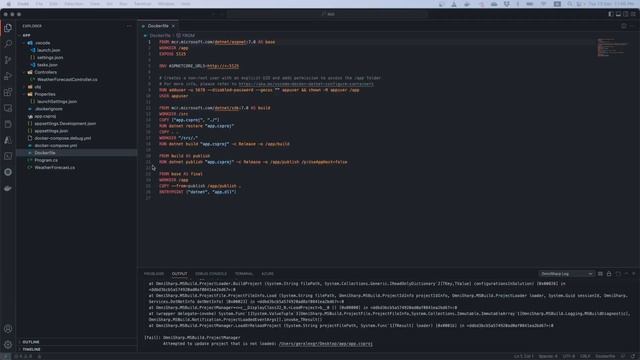Open docker-compose.debug.yml file
This screenshot has height=360, width=640.
63,138
